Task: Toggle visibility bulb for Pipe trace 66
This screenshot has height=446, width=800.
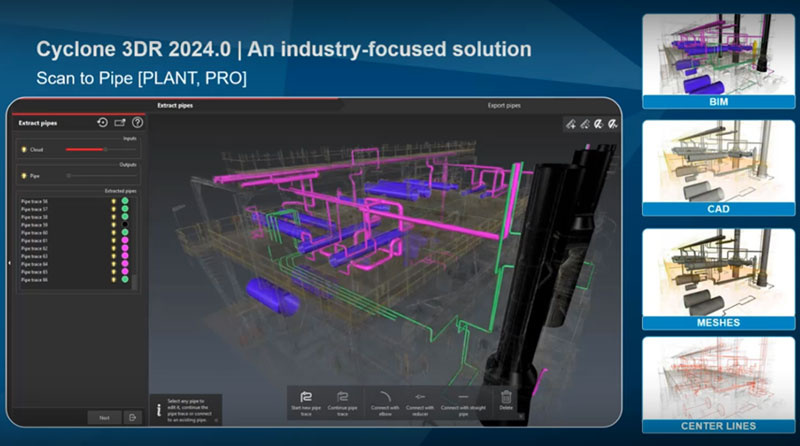Action: pos(114,280)
